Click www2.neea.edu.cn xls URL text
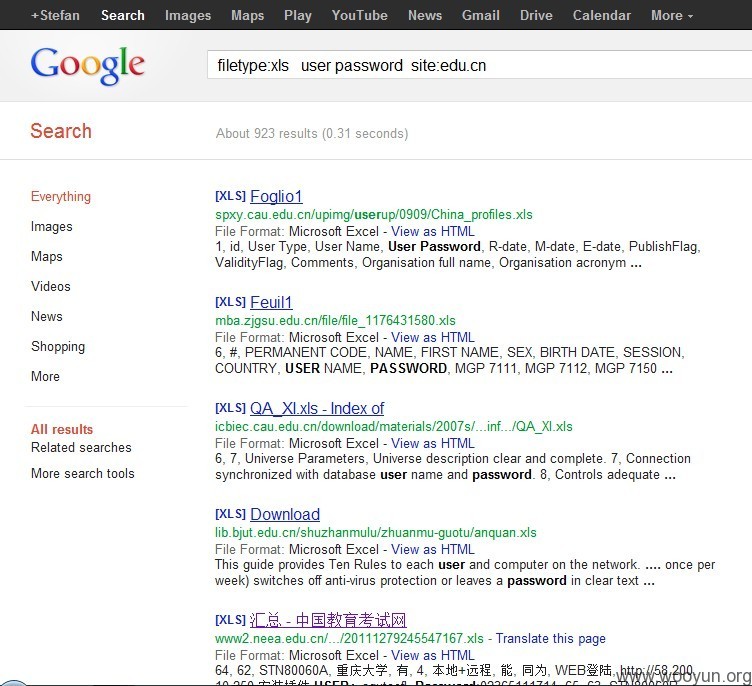 coord(349,639)
